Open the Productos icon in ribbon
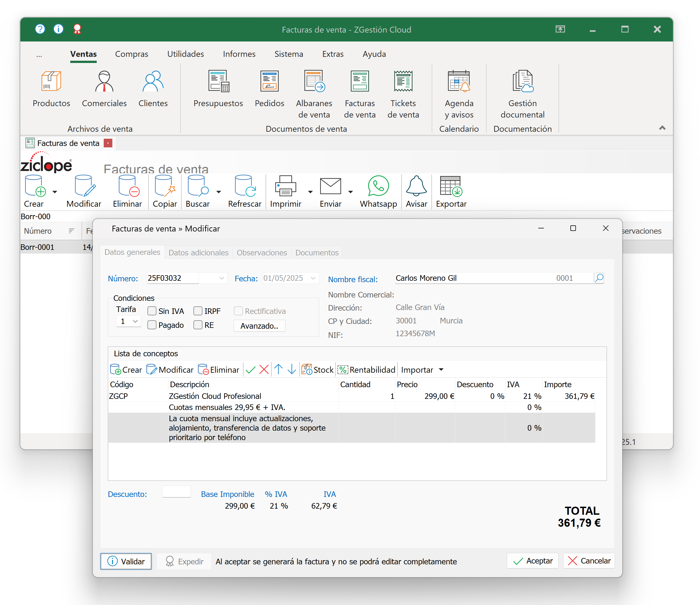 [x=51, y=89]
